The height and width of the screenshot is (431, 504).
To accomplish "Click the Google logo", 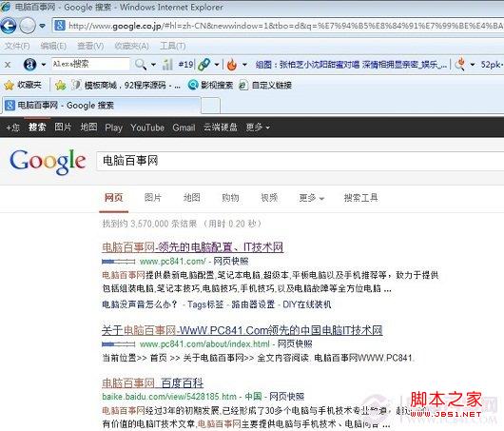I will [x=48, y=162].
